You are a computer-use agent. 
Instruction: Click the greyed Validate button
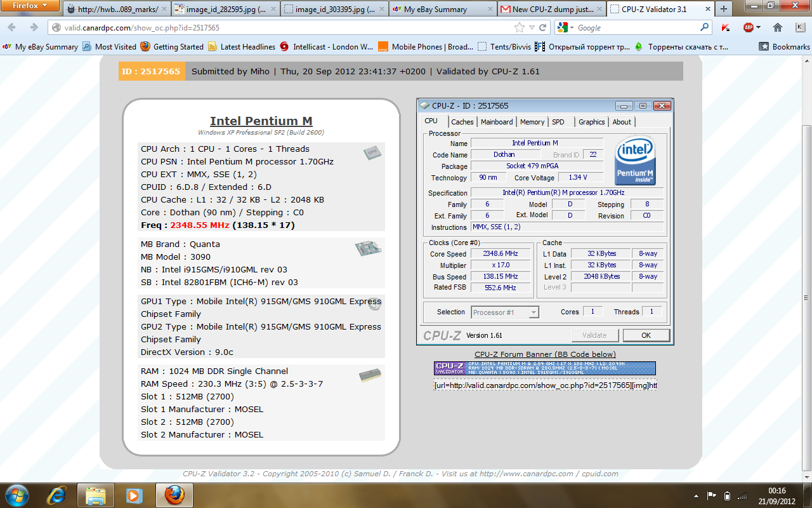click(594, 335)
